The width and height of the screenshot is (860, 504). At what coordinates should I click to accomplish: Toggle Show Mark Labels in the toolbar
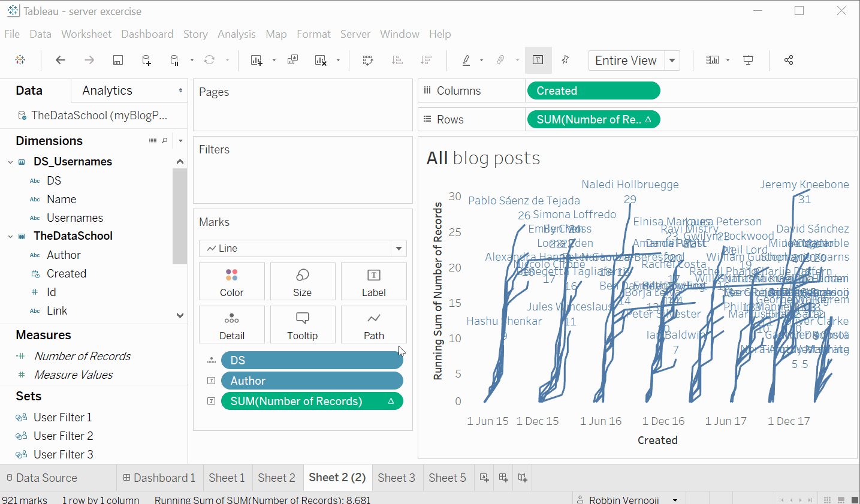[x=538, y=60]
